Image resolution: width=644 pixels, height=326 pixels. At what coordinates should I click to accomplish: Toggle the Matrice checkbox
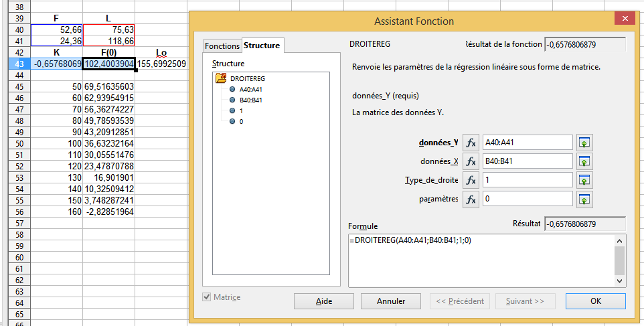click(208, 297)
